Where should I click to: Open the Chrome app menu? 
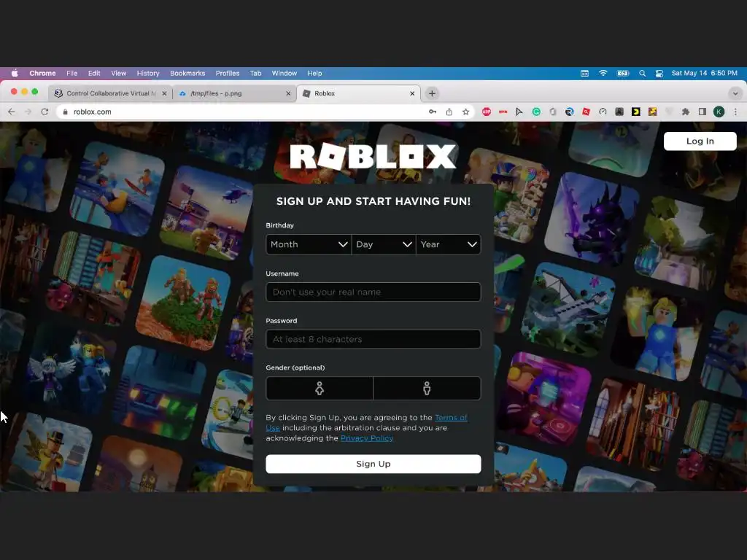tap(42, 73)
